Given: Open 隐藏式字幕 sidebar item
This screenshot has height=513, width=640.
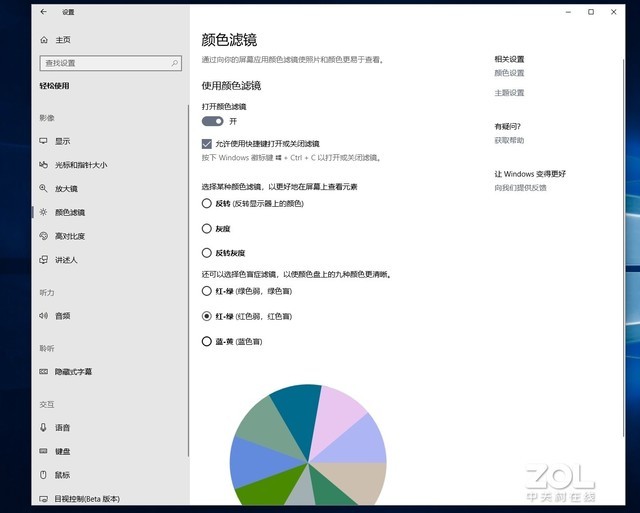Looking at the screenshot, I should tap(73, 371).
